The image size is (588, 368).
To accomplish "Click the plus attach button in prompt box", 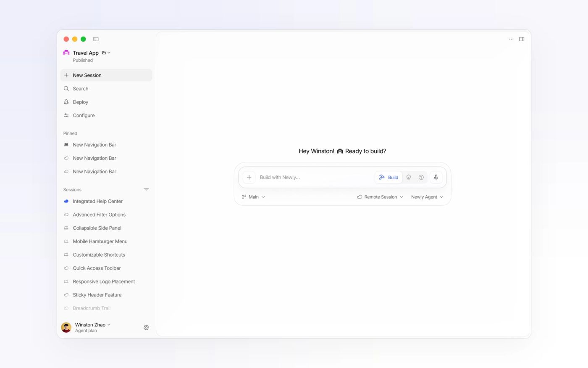I will click(249, 177).
